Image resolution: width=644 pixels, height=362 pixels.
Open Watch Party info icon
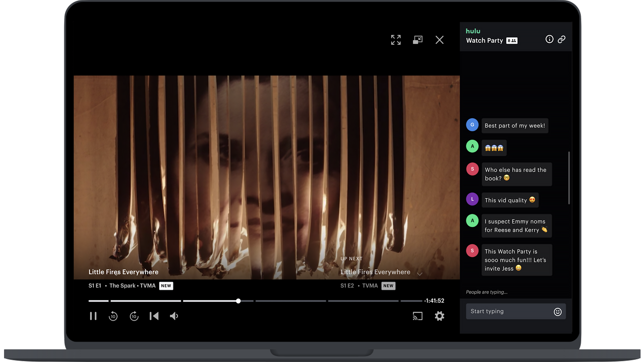[549, 39]
